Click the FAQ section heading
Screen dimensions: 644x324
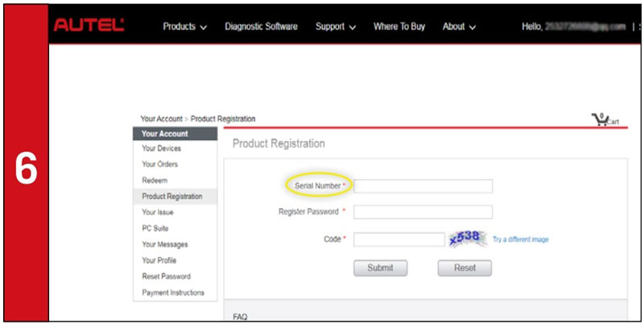click(240, 317)
